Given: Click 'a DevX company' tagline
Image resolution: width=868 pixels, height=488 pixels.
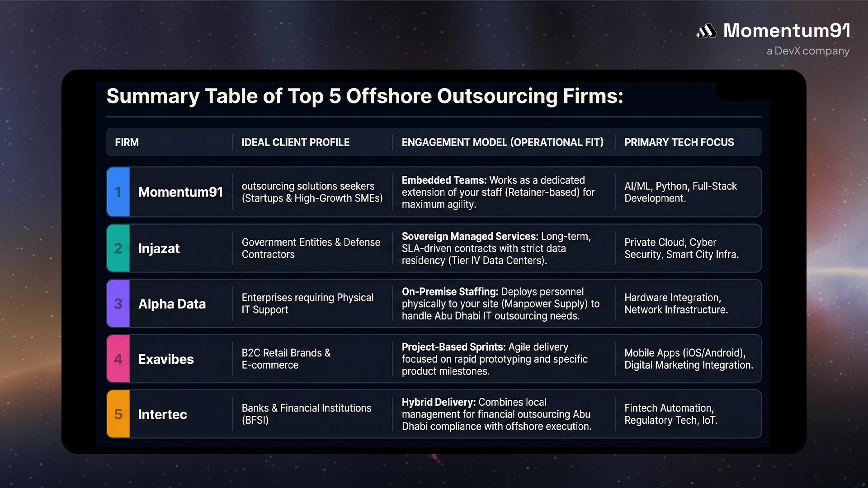Looking at the screenshot, I should (x=808, y=51).
